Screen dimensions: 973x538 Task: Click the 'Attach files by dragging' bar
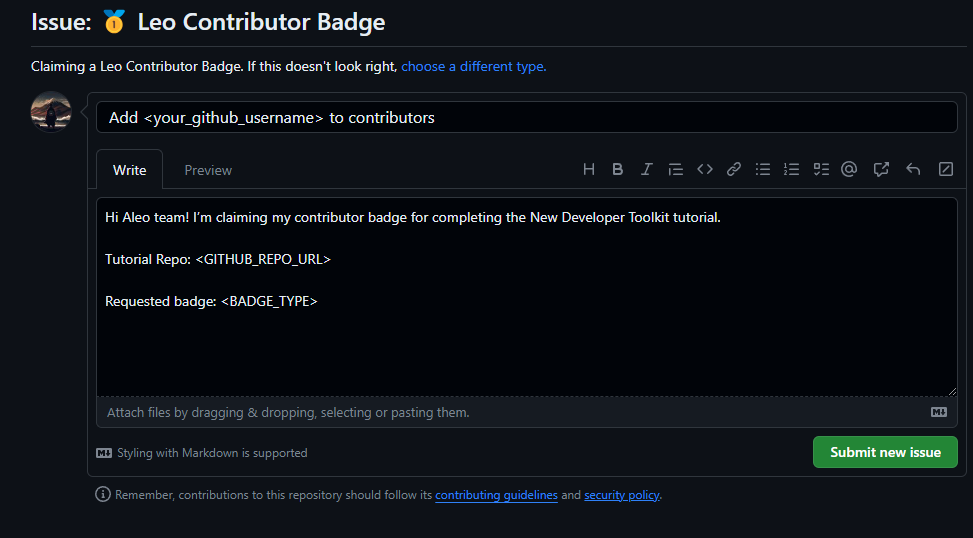point(526,412)
